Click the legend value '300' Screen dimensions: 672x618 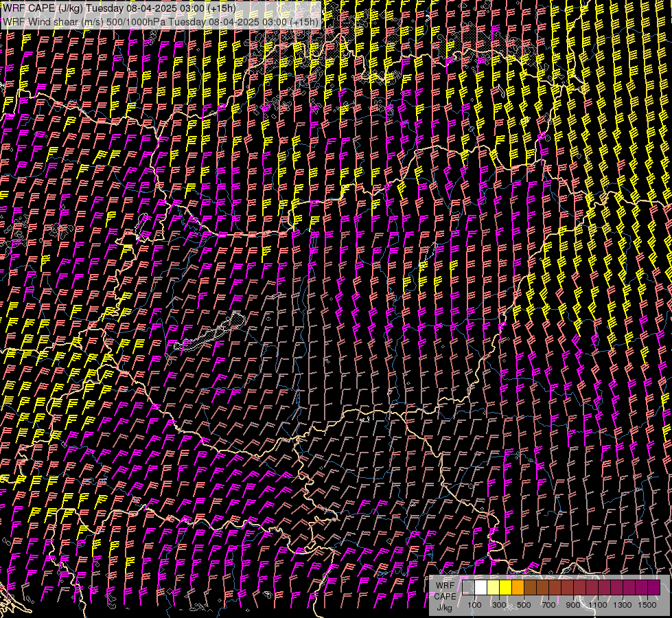coord(499,605)
